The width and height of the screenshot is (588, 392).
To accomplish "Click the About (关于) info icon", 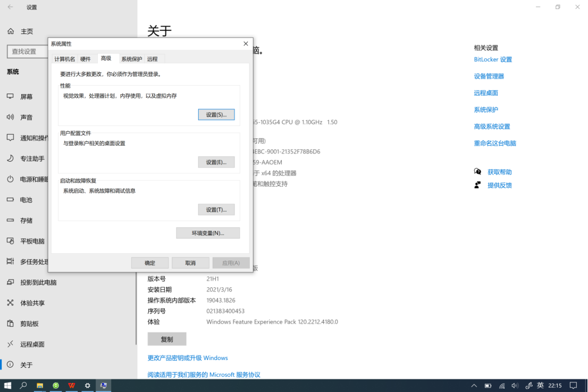I will pyautogui.click(x=11, y=365).
